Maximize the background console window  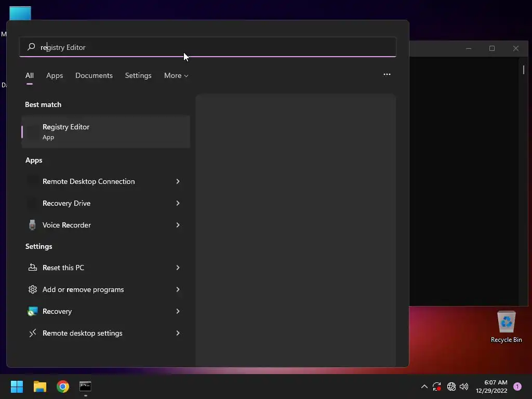tap(492, 48)
